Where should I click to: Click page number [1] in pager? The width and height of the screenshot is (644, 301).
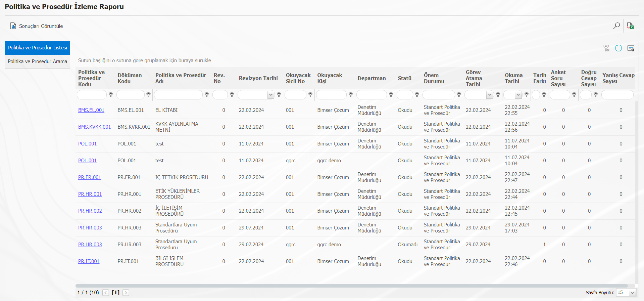tap(116, 293)
